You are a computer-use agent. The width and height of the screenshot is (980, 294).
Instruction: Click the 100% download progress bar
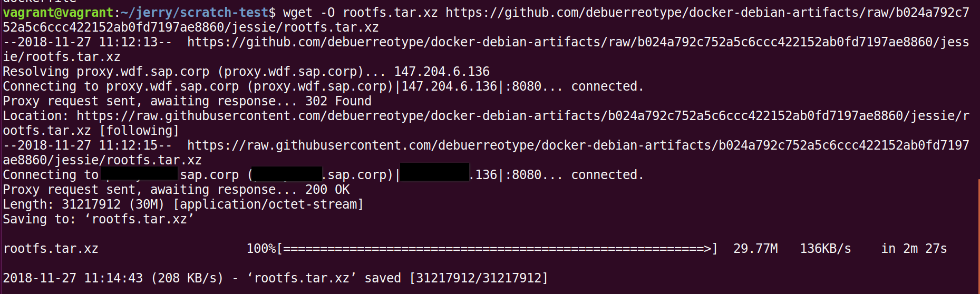pyautogui.click(x=497, y=249)
